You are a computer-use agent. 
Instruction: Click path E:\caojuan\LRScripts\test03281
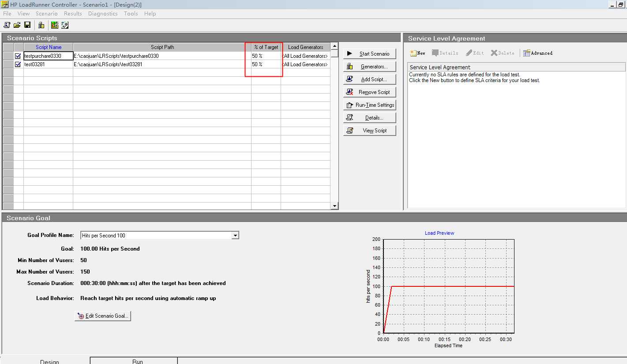coord(162,64)
